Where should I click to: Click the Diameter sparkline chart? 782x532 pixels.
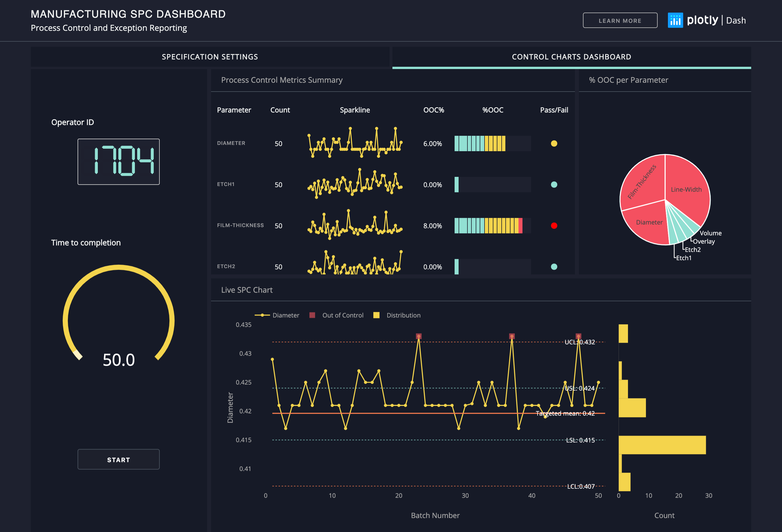point(355,143)
